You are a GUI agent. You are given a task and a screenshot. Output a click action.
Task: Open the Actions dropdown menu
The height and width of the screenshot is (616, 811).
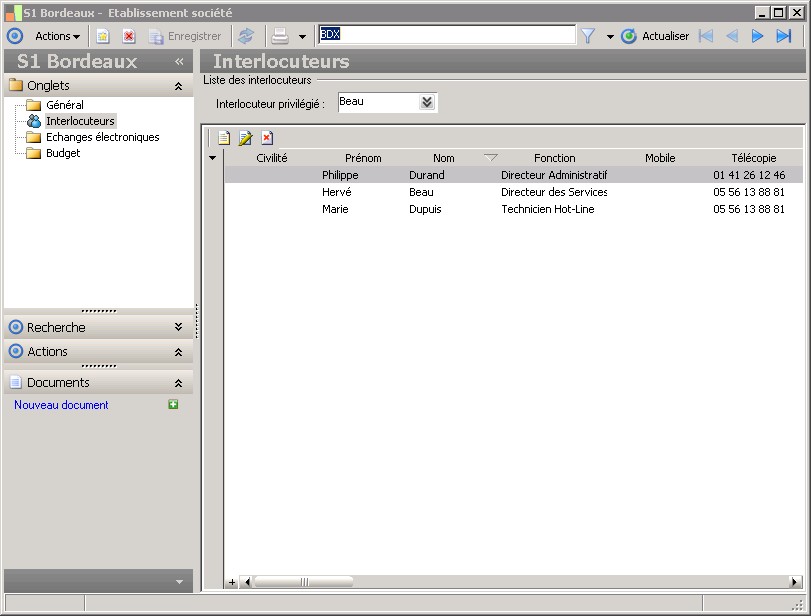coord(57,36)
